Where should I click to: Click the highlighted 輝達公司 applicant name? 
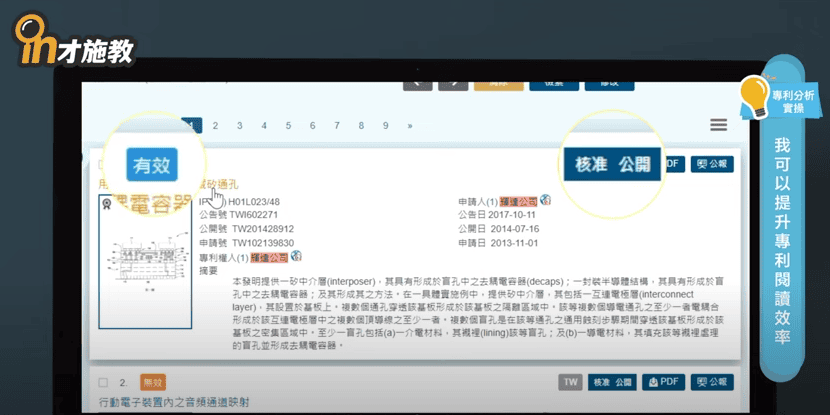point(519,201)
